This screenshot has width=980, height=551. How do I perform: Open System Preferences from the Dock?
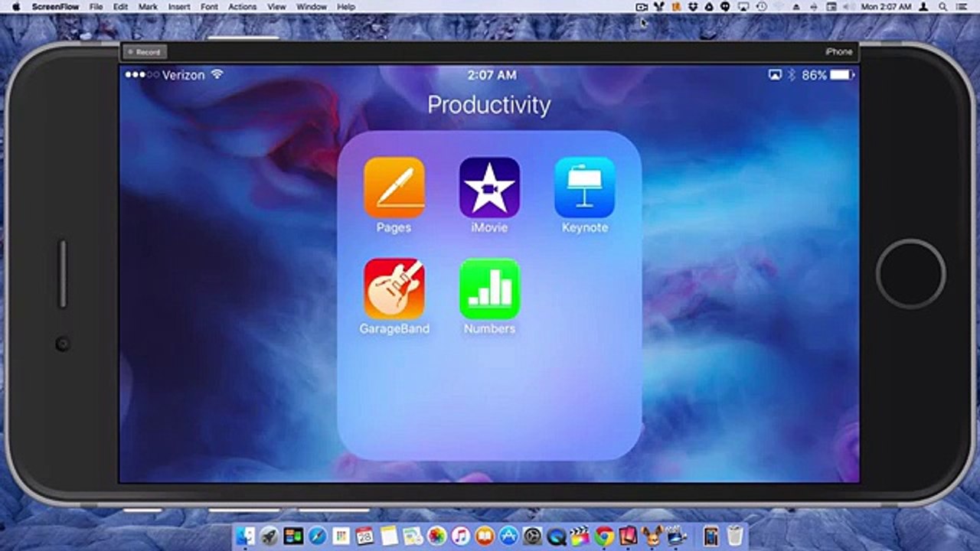click(532, 536)
